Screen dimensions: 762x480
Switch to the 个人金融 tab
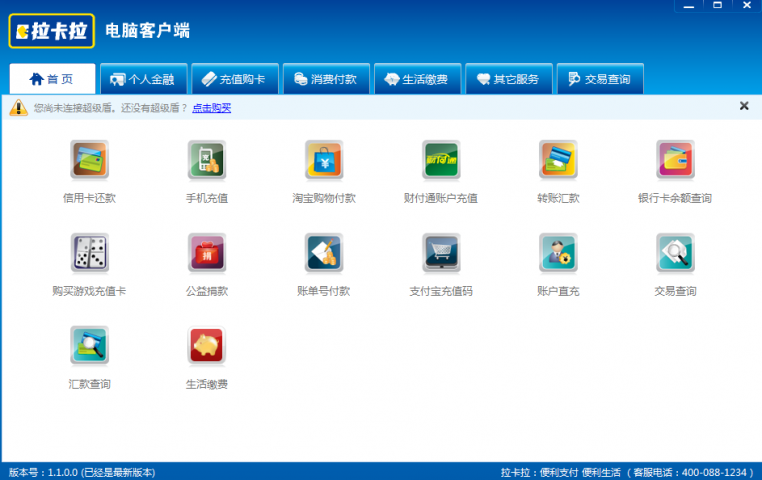pyautogui.click(x=143, y=79)
